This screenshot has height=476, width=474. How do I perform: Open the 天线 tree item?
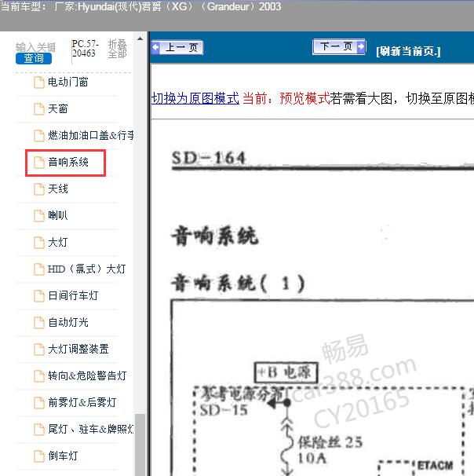point(57,189)
